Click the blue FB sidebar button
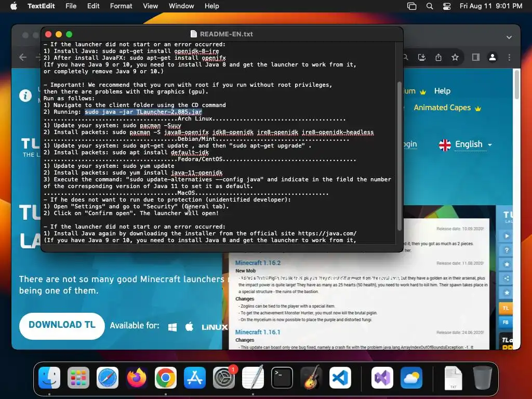This screenshot has height=399, width=532. coord(506,322)
